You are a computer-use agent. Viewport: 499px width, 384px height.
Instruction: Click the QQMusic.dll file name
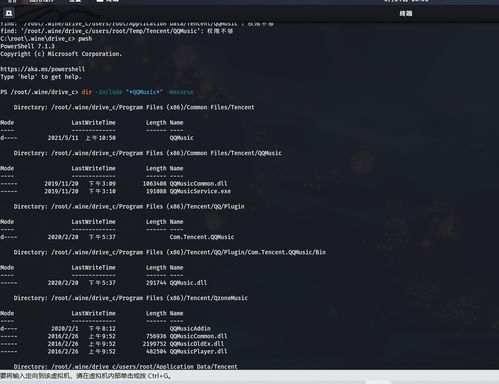tap(188, 283)
